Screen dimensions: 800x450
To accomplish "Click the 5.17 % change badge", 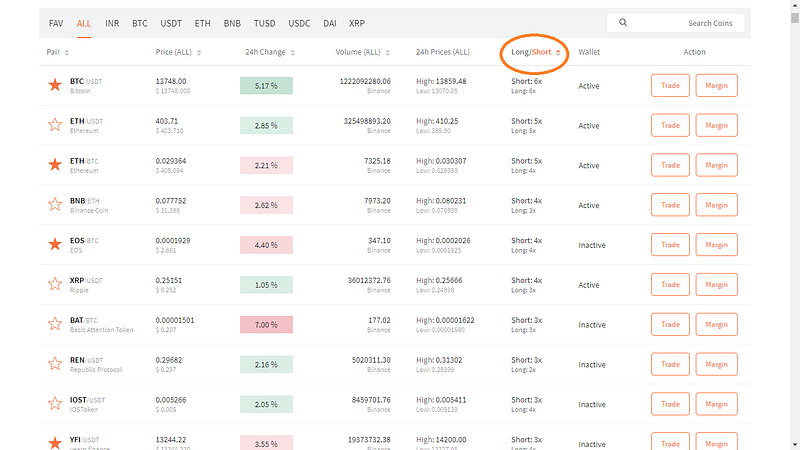I will [x=266, y=86].
